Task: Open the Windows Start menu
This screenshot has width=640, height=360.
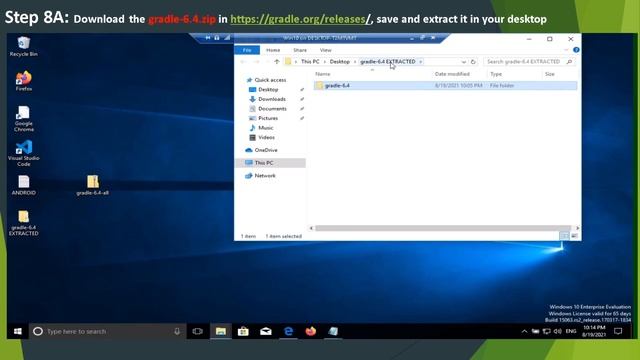Action: point(18,331)
